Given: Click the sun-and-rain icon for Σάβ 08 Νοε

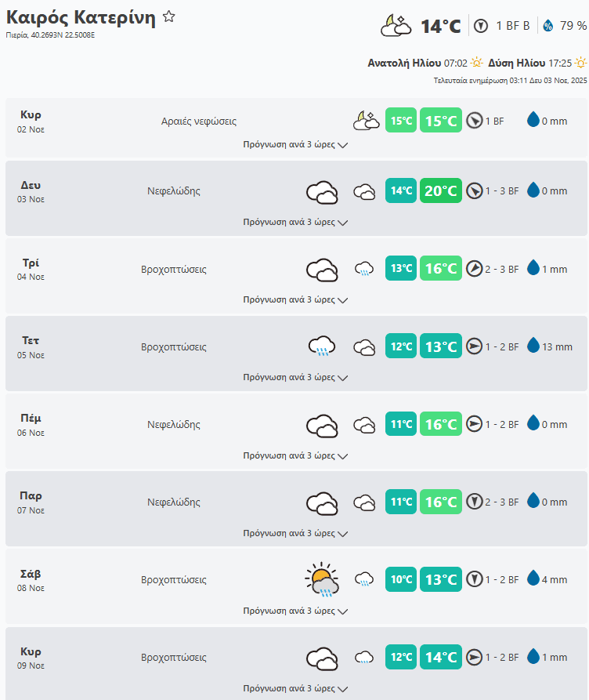Looking at the screenshot, I should (x=321, y=579).
